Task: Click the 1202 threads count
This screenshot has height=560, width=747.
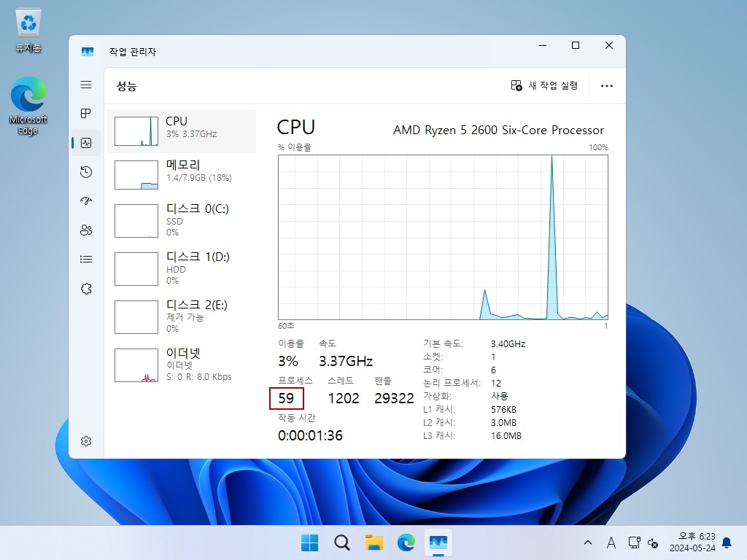Action: [344, 398]
